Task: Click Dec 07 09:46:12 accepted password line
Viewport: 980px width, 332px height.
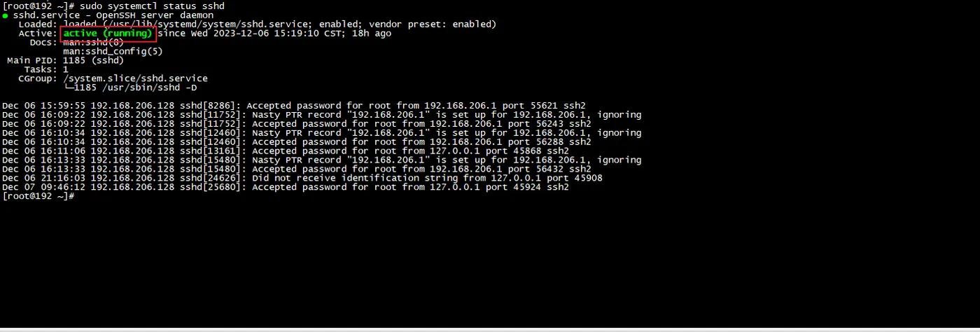Action: [286, 188]
